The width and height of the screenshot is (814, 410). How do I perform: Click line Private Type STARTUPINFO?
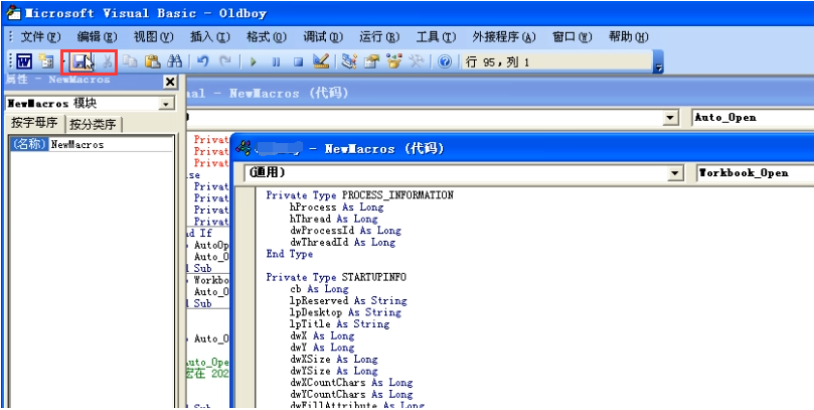click(x=336, y=277)
